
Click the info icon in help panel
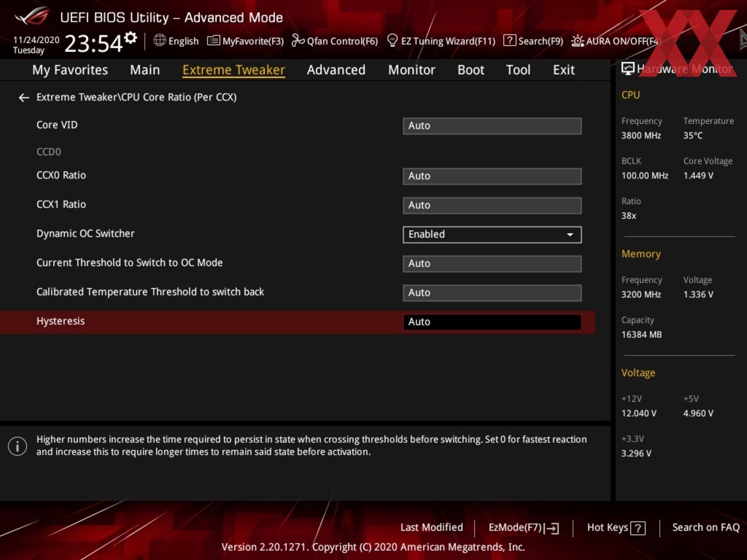(x=18, y=446)
